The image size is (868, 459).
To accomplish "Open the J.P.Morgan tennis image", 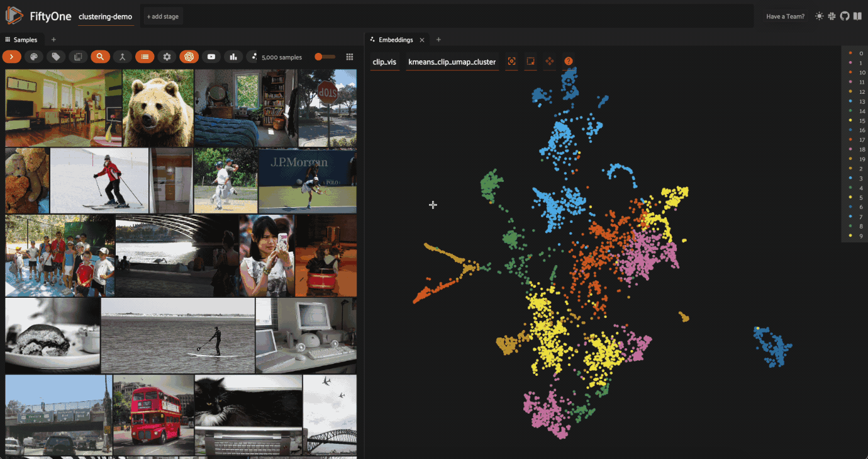I will pos(308,181).
